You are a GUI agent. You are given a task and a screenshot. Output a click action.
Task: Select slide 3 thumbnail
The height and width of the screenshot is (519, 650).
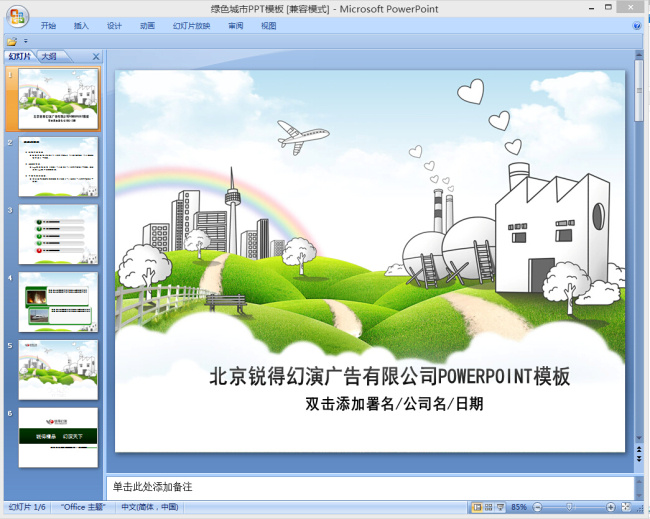[x=58, y=234]
